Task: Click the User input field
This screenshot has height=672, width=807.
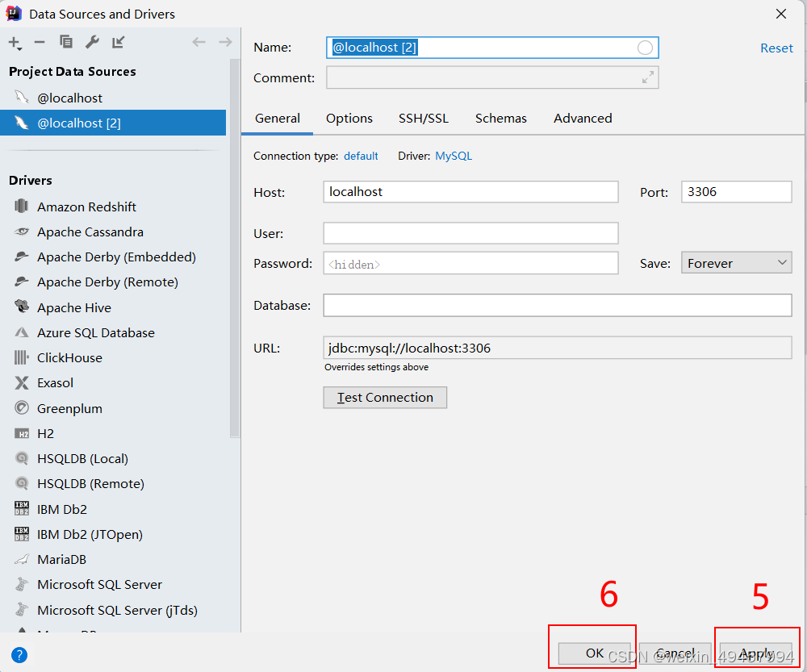Action: click(x=471, y=233)
